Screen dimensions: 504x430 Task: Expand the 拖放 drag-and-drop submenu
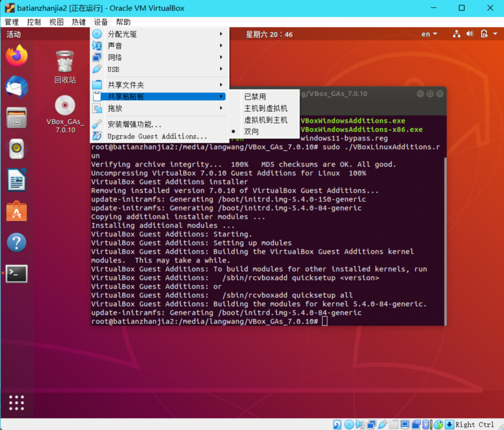[159, 108]
